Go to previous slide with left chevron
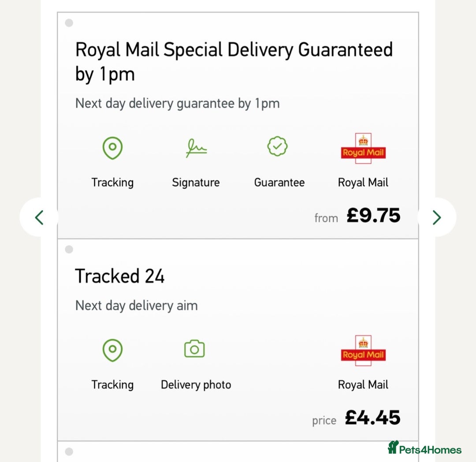 tap(39, 217)
